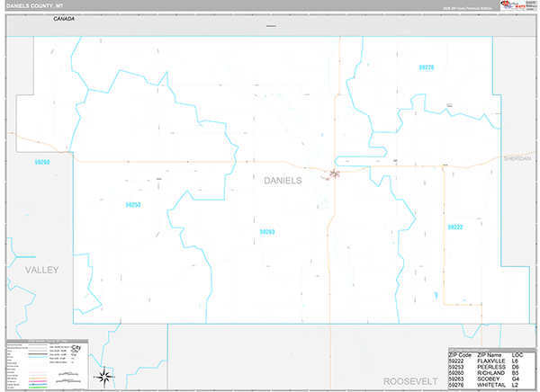Select the 59276 ZIP label on the map
Screen dimensions: 540x392
click(x=427, y=67)
